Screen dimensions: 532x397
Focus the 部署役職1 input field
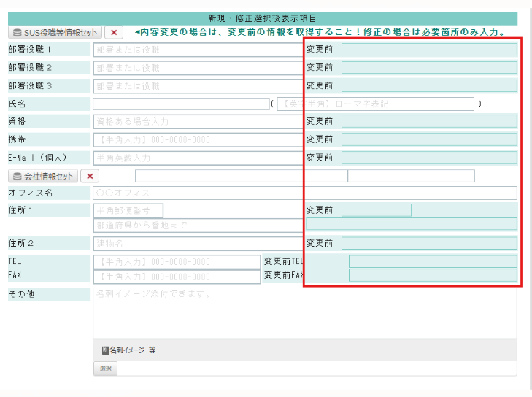(x=196, y=50)
